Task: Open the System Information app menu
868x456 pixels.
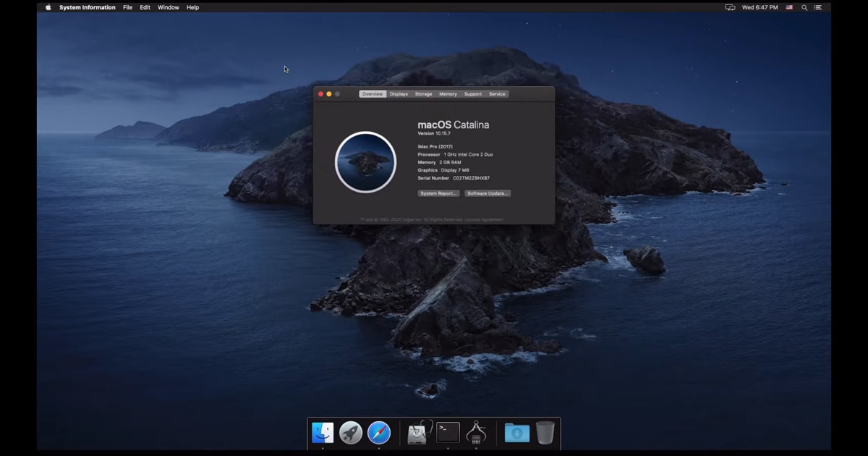Action: 88,7
